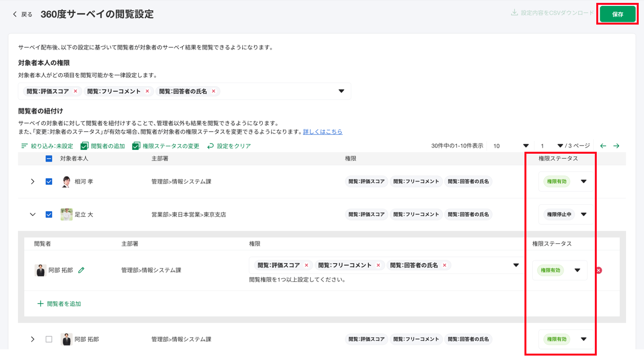Uncheck the checkbox for 足立 大
The width and height of the screenshot is (644, 357).
(x=49, y=214)
